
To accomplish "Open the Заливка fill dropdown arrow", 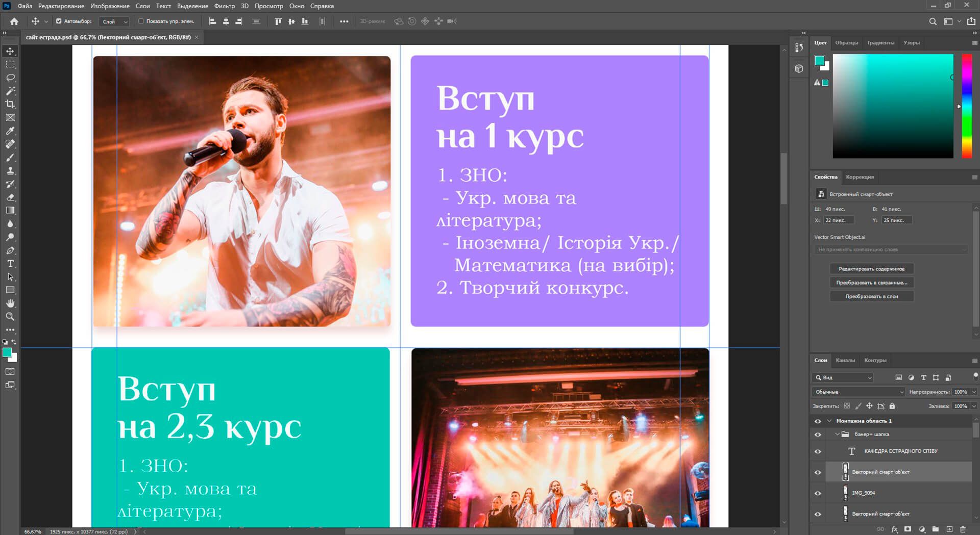I will (974, 406).
